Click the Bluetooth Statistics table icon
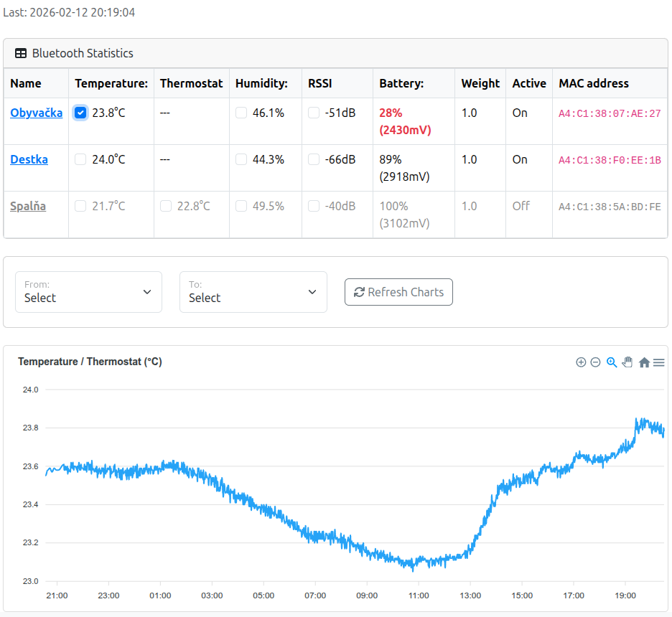The height and width of the screenshot is (617, 672). [21, 53]
